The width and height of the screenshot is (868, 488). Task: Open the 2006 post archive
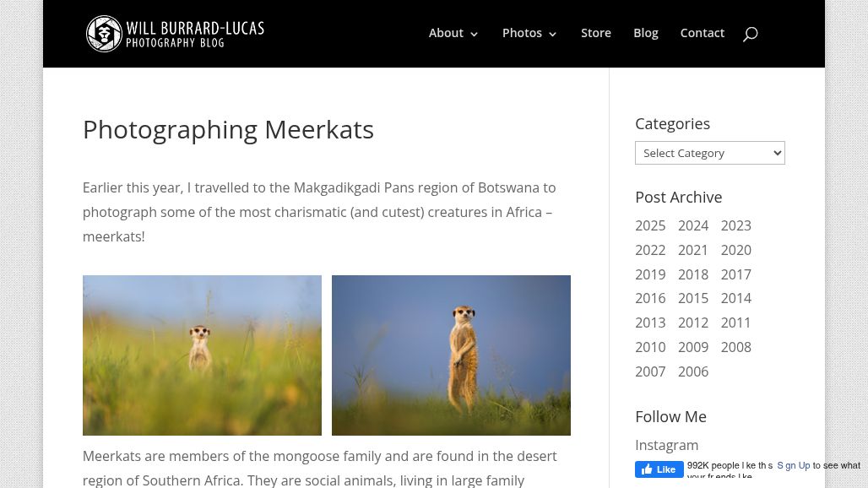tap(692, 371)
